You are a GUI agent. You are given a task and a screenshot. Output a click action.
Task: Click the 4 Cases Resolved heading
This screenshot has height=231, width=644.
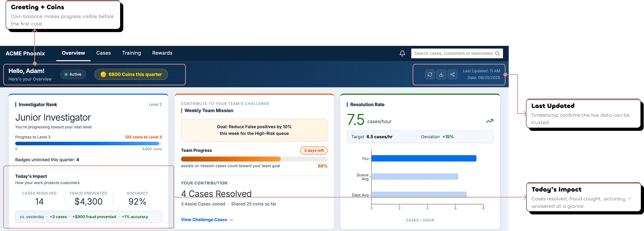216,194
